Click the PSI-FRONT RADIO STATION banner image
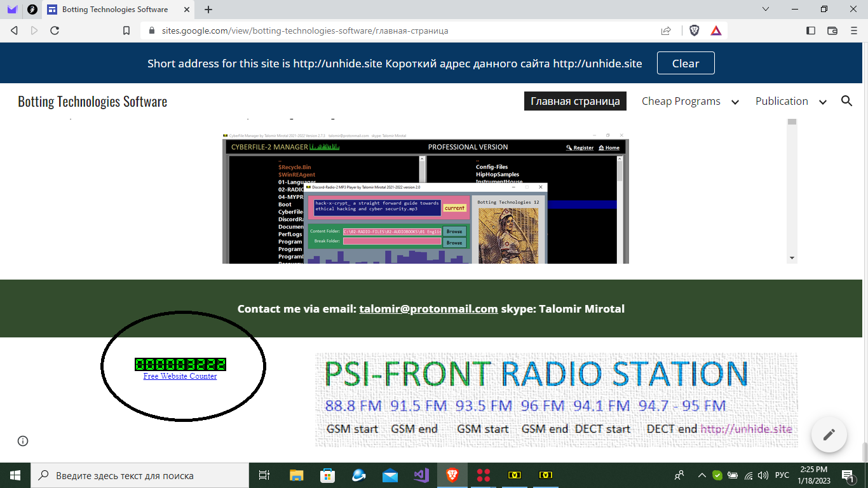Screen dimensions: 868x488 557,400
